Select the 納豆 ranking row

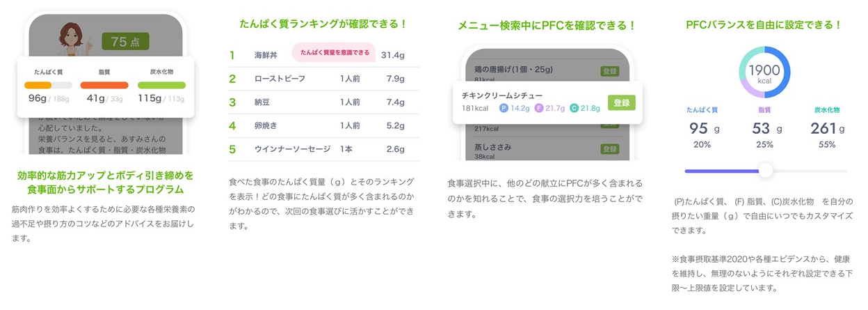[323, 102]
